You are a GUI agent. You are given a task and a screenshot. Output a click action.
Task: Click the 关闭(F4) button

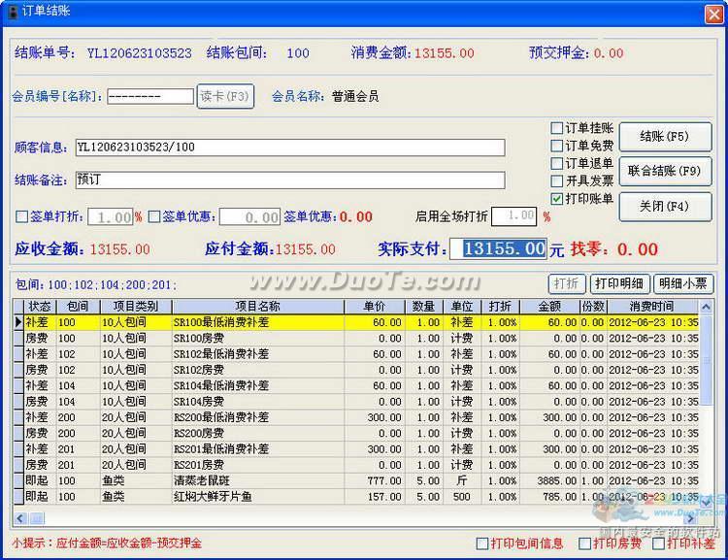point(665,206)
